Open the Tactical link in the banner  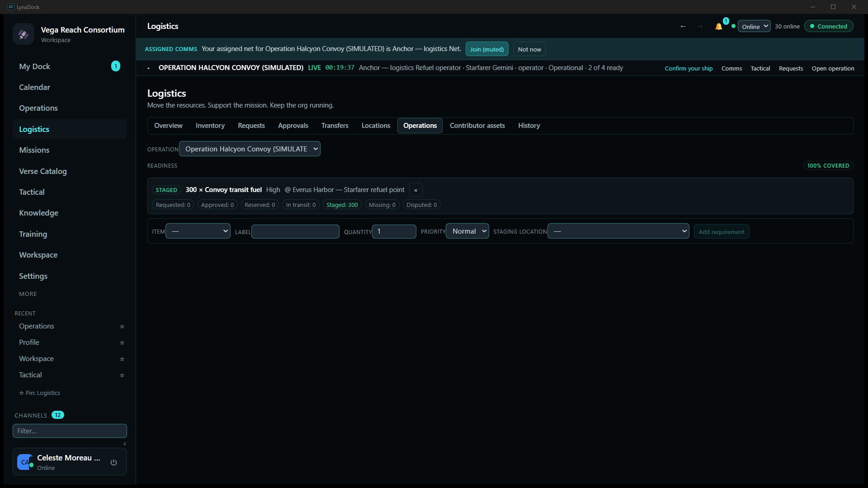coord(760,69)
